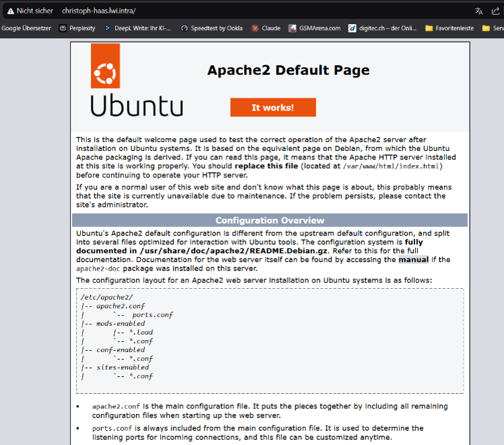Click the 'Ubuntu' wordmark text
The height and width of the screenshot is (445, 504).
pyautogui.click(x=137, y=106)
